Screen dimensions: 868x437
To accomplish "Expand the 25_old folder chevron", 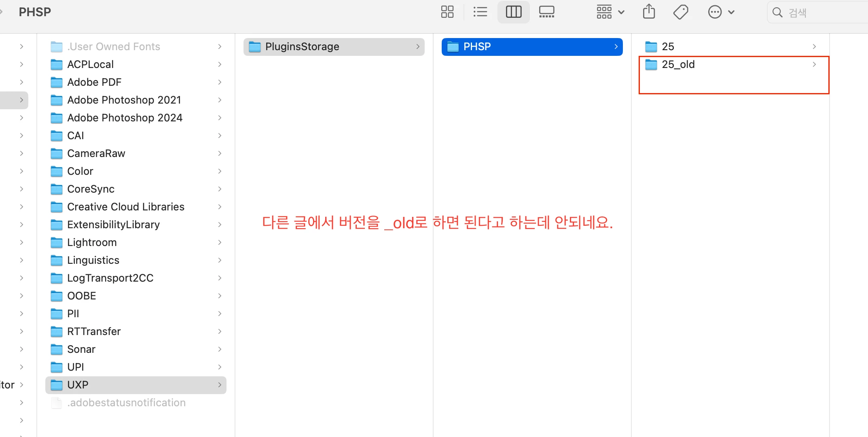I will [814, 64].
